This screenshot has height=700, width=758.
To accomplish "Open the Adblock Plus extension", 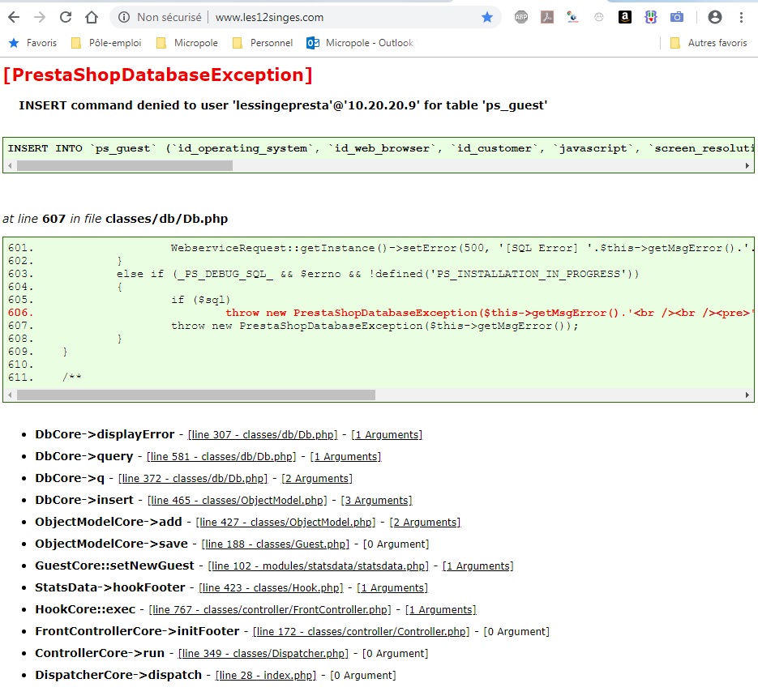I will (x=521, y=17).
